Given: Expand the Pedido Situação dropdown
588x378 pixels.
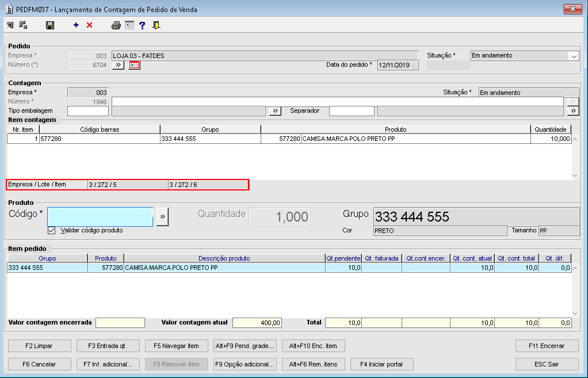Looking at the screenshot, I should pyautogui.click(x=574, y=56).
